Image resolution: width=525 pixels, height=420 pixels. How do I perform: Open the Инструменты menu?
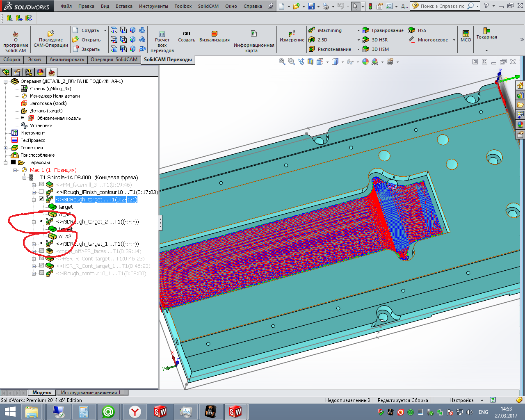153,6
